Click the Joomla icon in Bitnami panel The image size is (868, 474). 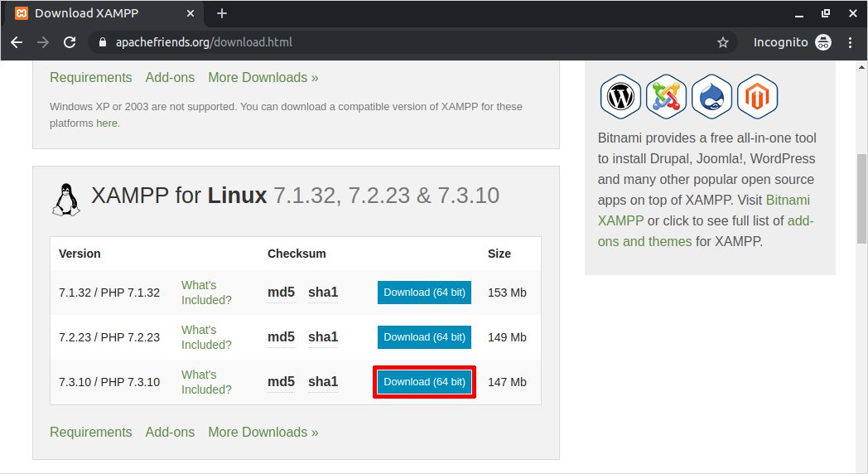tap(666, 97)
